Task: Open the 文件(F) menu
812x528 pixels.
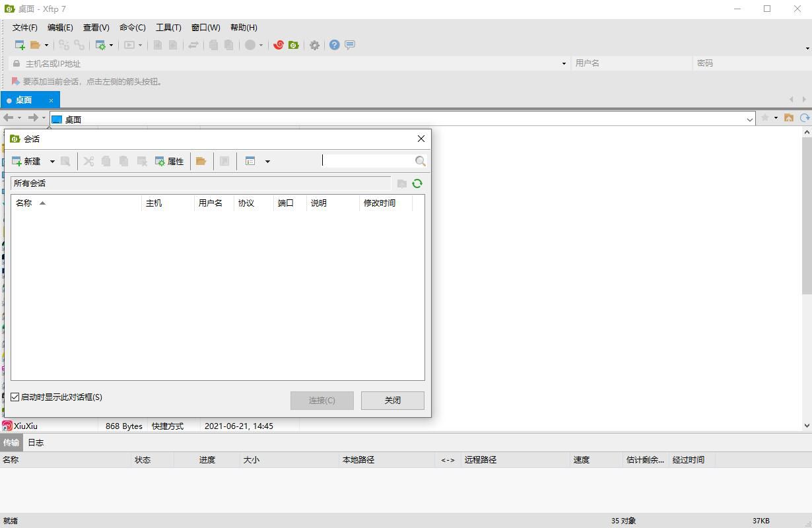Action: (25, 27)
